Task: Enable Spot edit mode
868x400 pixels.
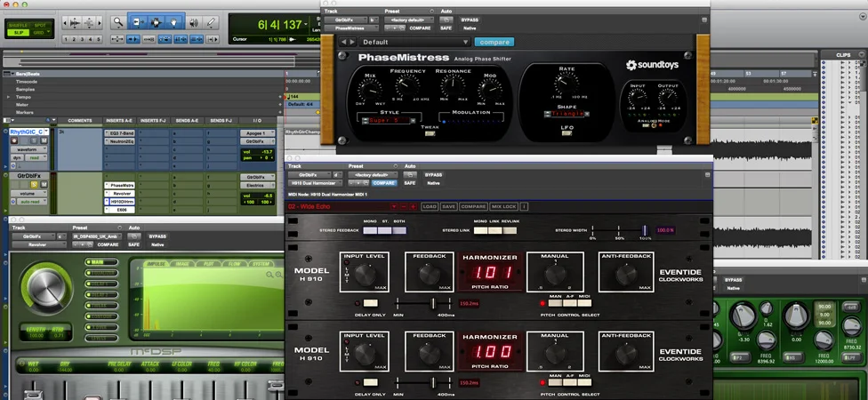Action: [x=40, y=26]
